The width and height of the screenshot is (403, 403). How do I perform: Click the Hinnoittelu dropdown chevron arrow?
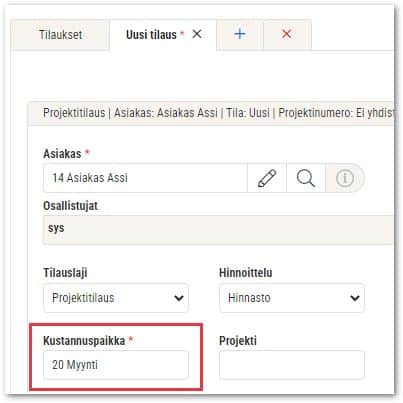coord(355,298)
